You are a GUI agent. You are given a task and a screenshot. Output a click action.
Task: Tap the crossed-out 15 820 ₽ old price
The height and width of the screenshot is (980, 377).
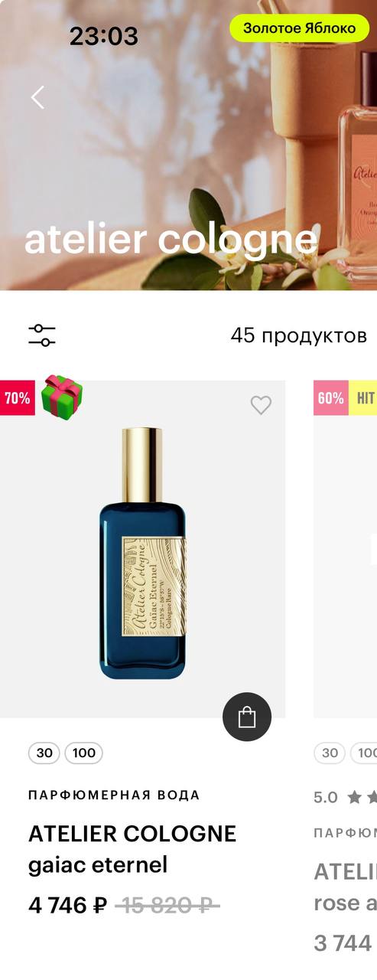167,905
